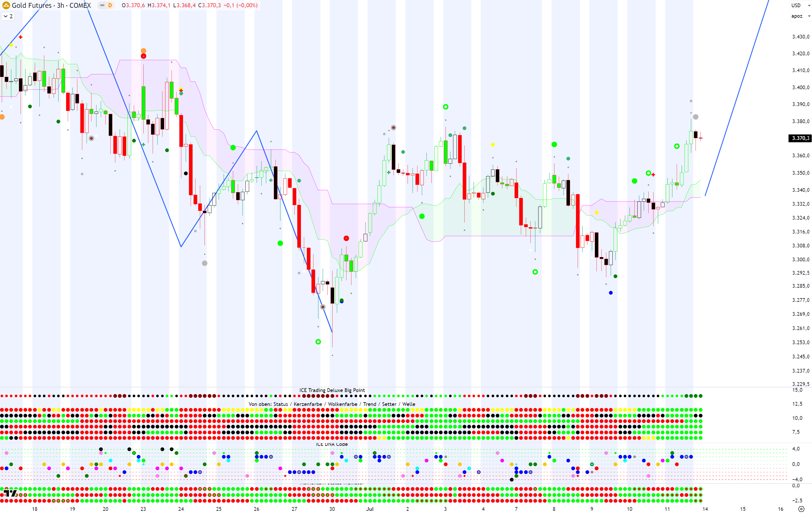Click the Gold Futures symbol logo icon
The image size is (812, 514).
pyautogui.click(x=6, y=6)
